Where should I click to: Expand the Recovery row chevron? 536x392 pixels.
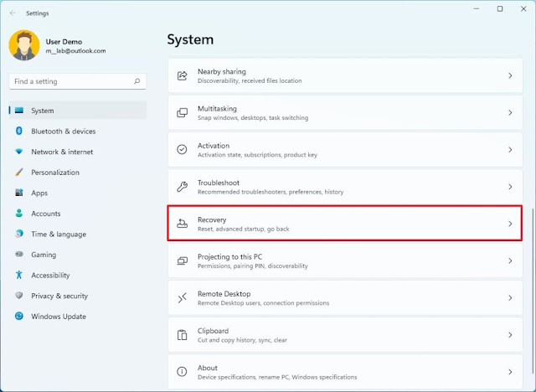[x=510, y=224]
